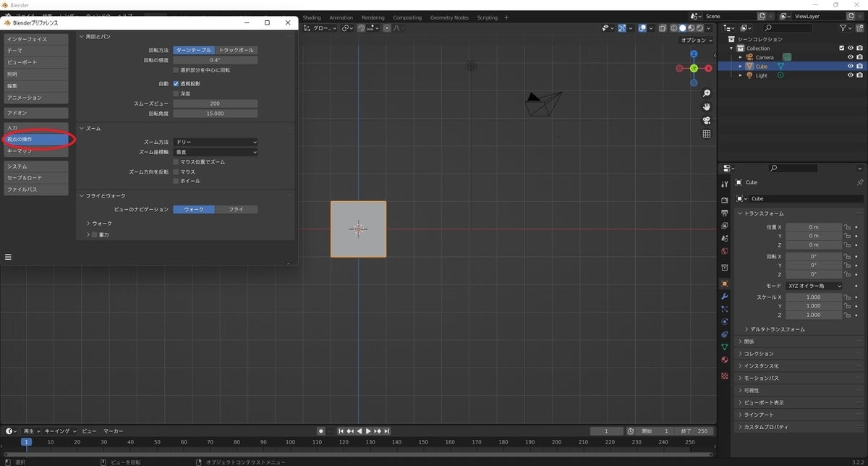Open the Object Data mesh properties tab
This screenshot has height=466, width=868.
tap(725, 347)
